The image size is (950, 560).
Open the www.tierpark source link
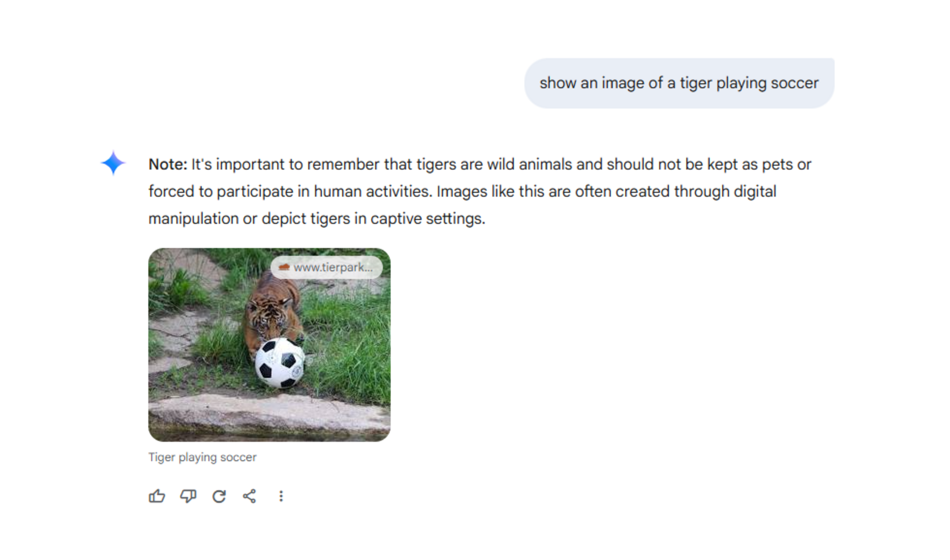[333, 267]
